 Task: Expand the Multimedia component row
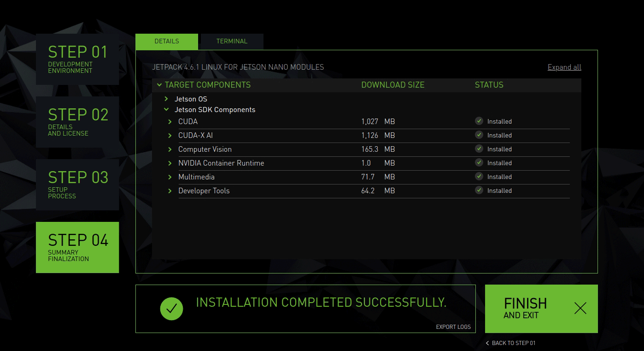tap(170, 177)
